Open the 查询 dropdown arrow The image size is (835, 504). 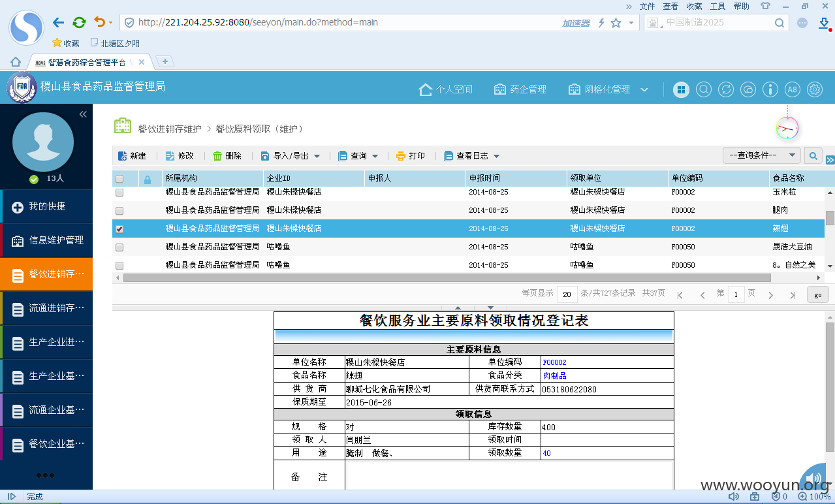click(375, 156)
